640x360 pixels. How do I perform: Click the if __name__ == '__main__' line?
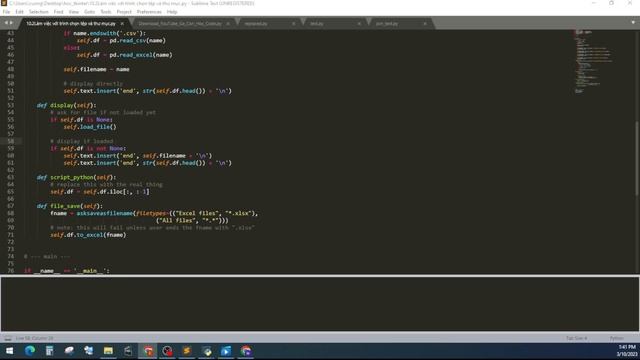(x=67, y=271)
